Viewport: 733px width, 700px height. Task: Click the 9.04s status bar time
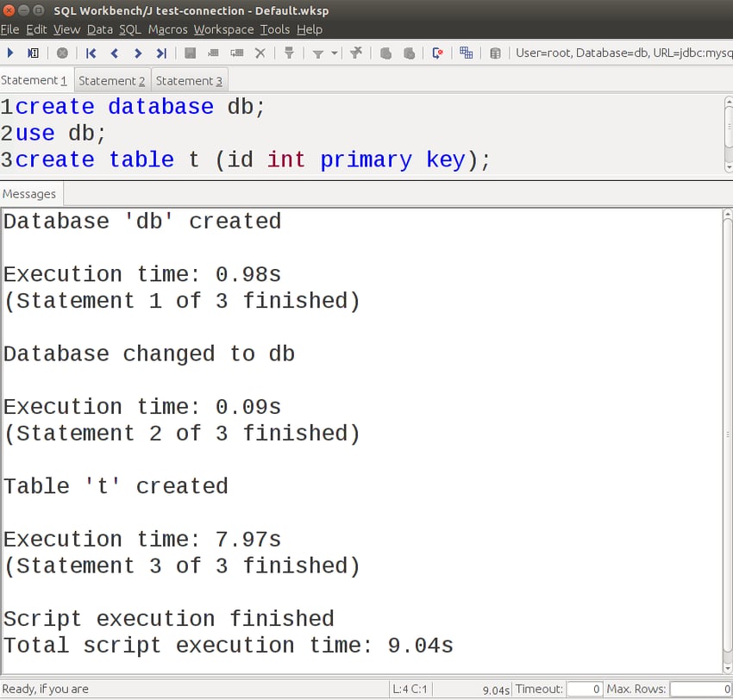coord(496,691)
